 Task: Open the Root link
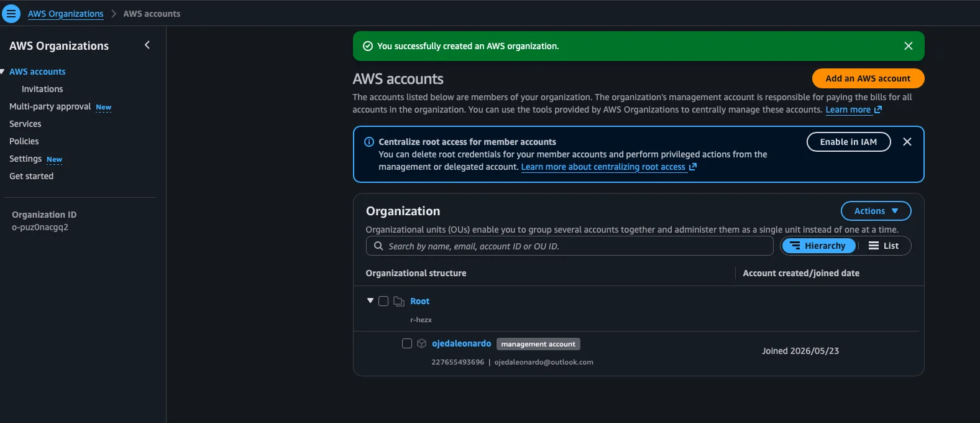[x=419, y=301]
